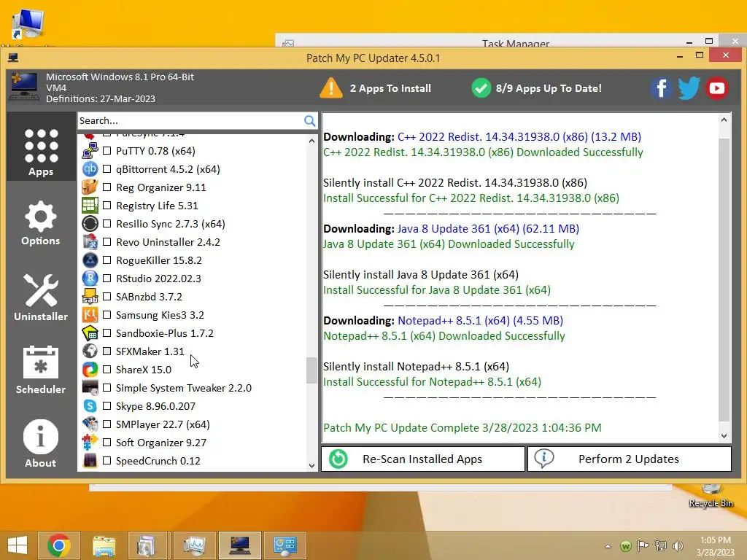Check the Skype 8.96.0.207 checkbox
747x560 pixels.
coord(107,405)
